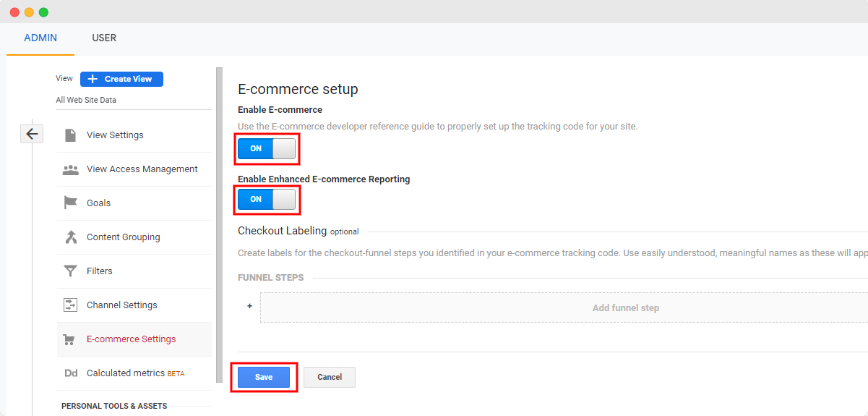Switch to the ADMIN tab
The height and width of the screenshot is (416, 868).
coord(40,38)
